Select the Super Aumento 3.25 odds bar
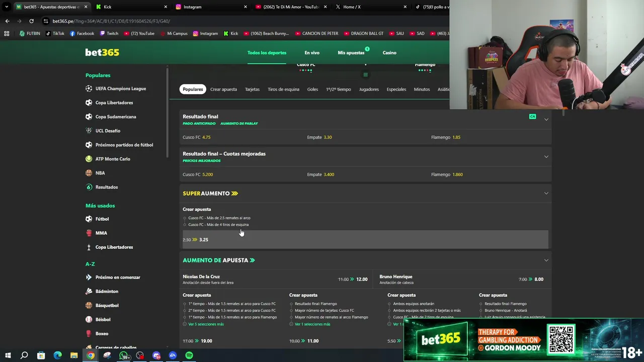 (x=365, y=239)
